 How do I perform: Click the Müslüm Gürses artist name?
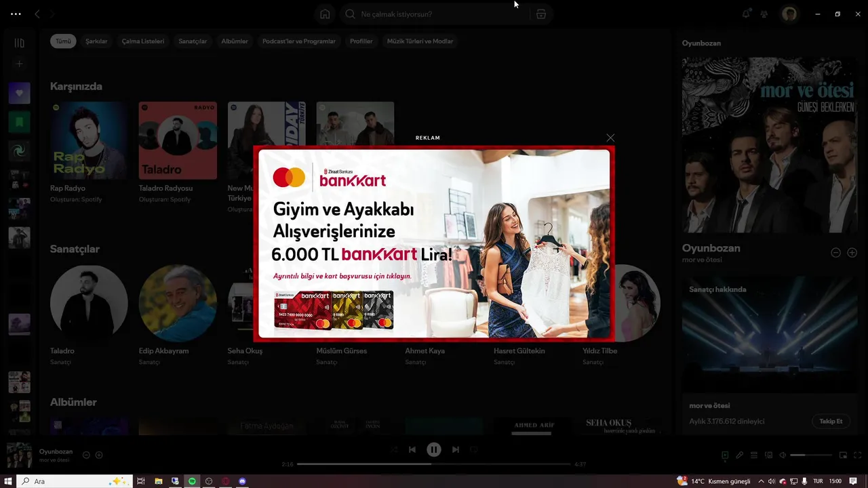pos(341,351)
